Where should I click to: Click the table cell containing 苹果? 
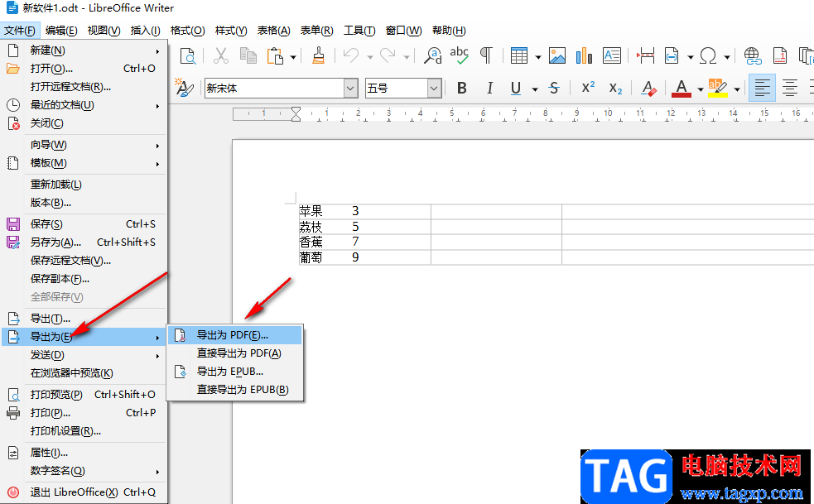pyautogui.click(x=365, y=211)
